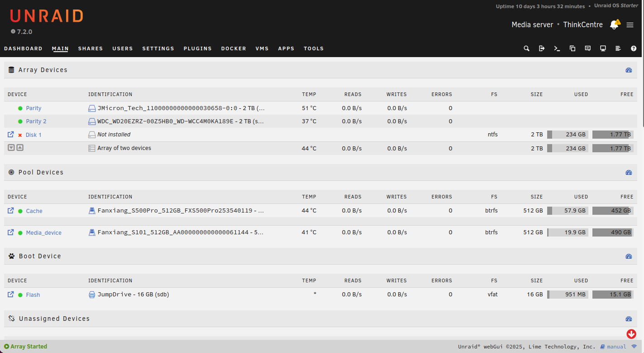
Task: Open the web terminal icon
Action: [x=557, y=48]
